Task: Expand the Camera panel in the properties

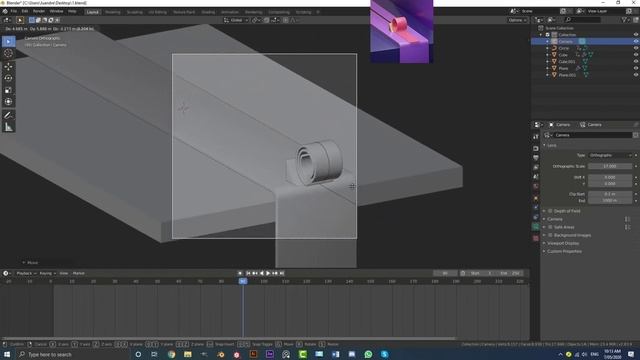Action: click(x=544, y=219)
